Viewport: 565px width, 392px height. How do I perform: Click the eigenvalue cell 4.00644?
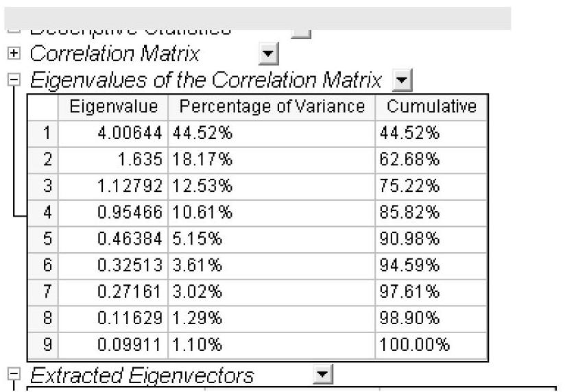click(113, 134)
